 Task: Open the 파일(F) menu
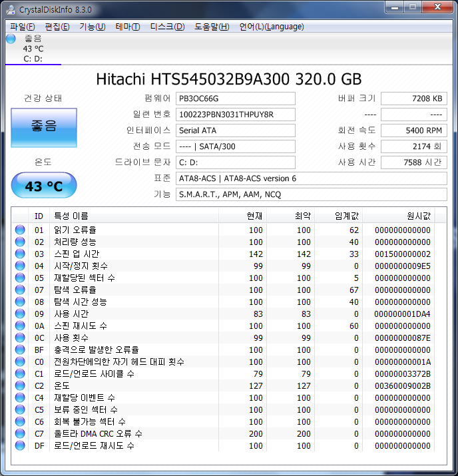coord(22,27)
